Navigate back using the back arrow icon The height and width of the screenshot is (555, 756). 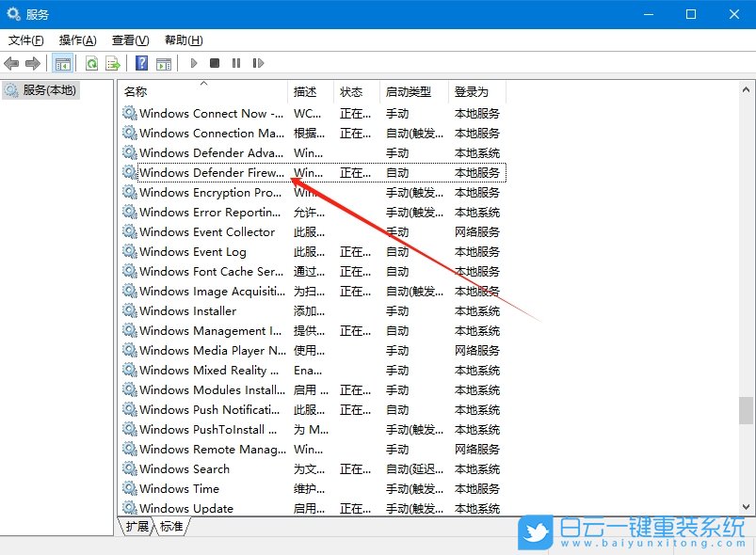click(x=11, y=63)
